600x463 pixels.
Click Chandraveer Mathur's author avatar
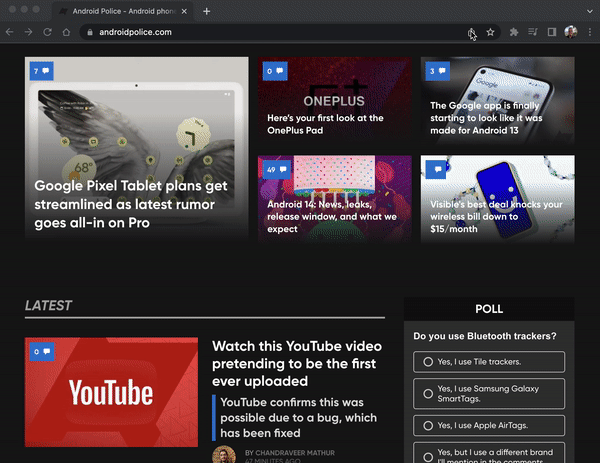coord(224,455)
